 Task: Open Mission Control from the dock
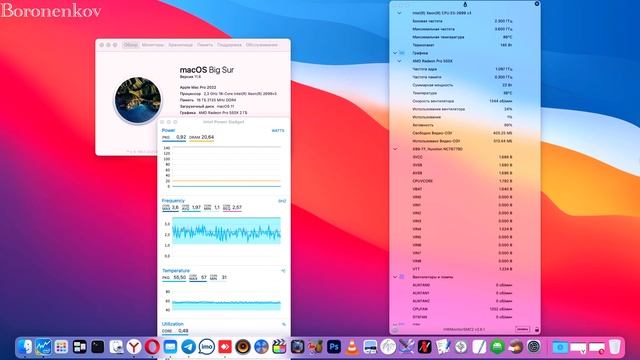point(80,347)
